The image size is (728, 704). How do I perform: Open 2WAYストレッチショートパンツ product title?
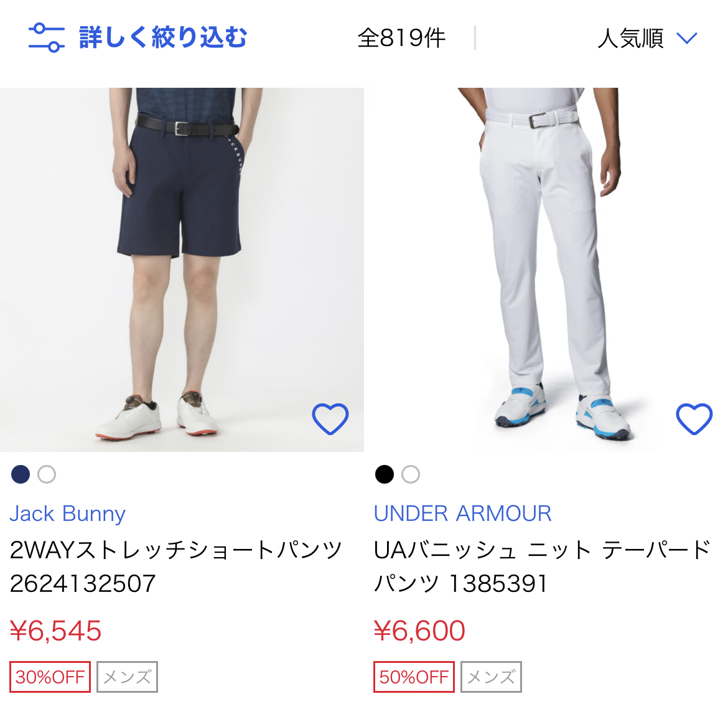[176, 566]
